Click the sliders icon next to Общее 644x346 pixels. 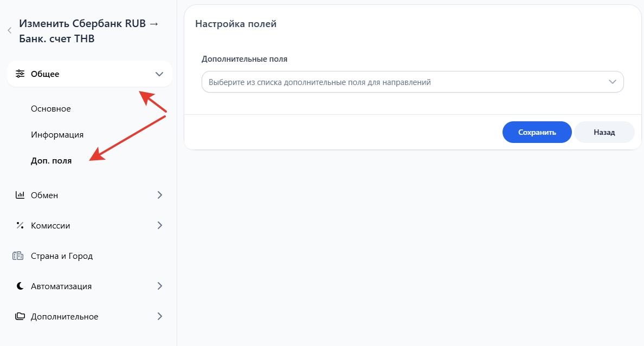(x=20, y=74)
